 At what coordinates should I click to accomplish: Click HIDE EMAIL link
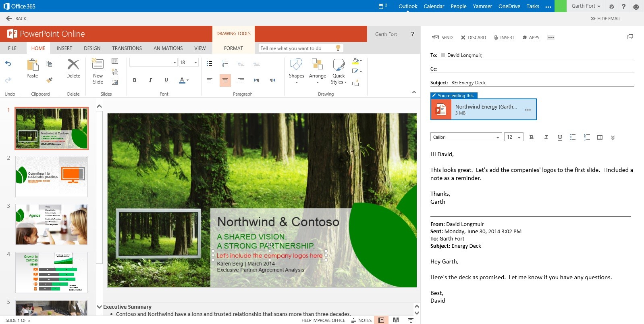click(x=606, y=19)
